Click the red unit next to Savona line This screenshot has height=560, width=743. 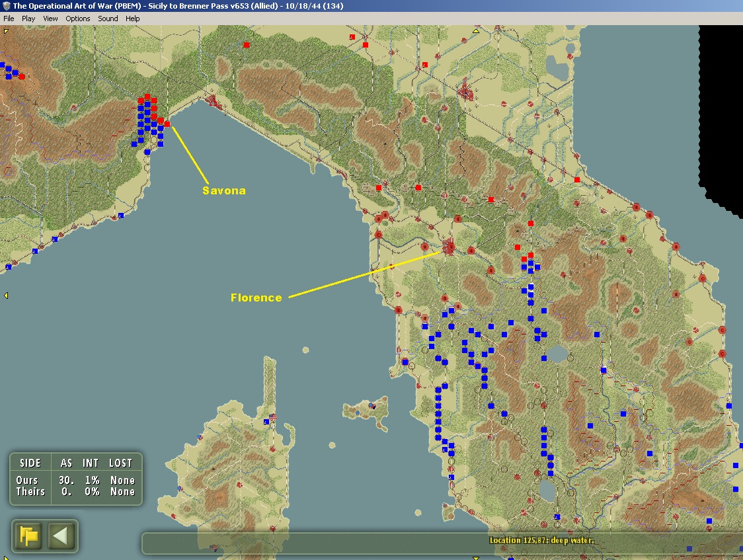(x=167, y=124)
